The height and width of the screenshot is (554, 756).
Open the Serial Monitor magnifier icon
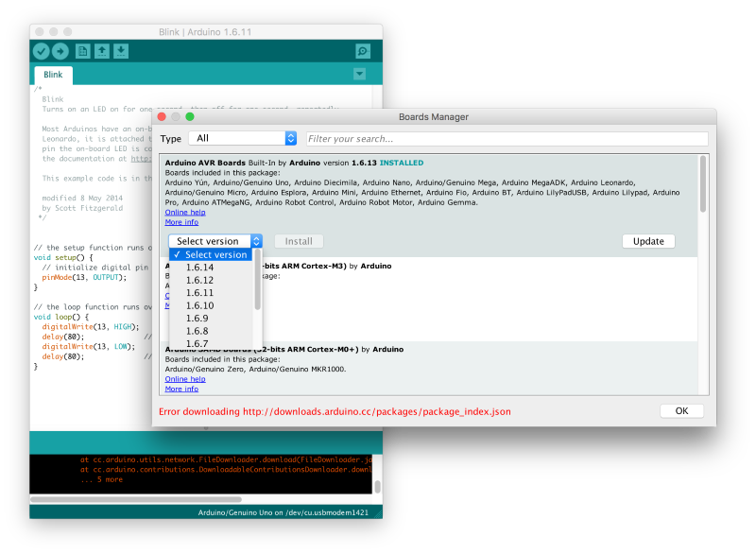(363, 51)
